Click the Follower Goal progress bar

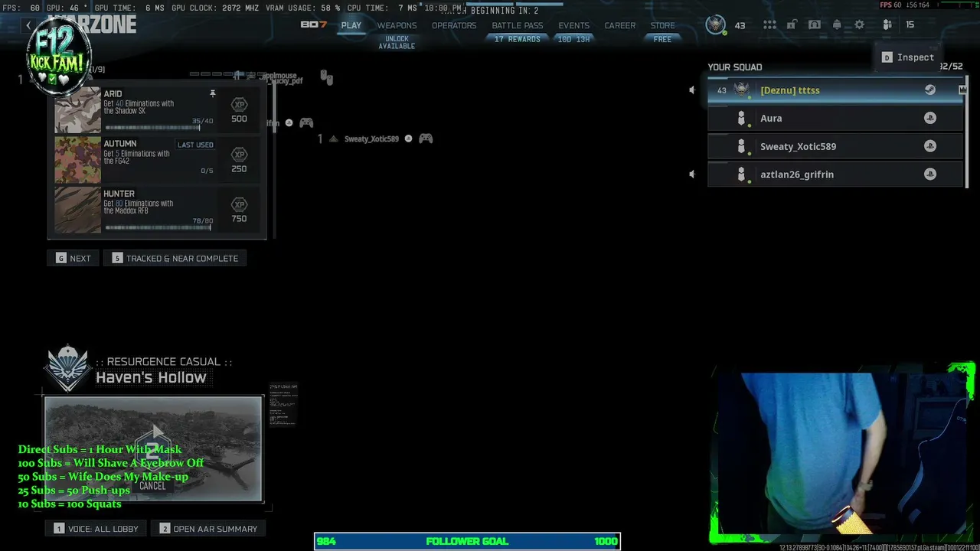pyautogui.click(x=467, y=541)
